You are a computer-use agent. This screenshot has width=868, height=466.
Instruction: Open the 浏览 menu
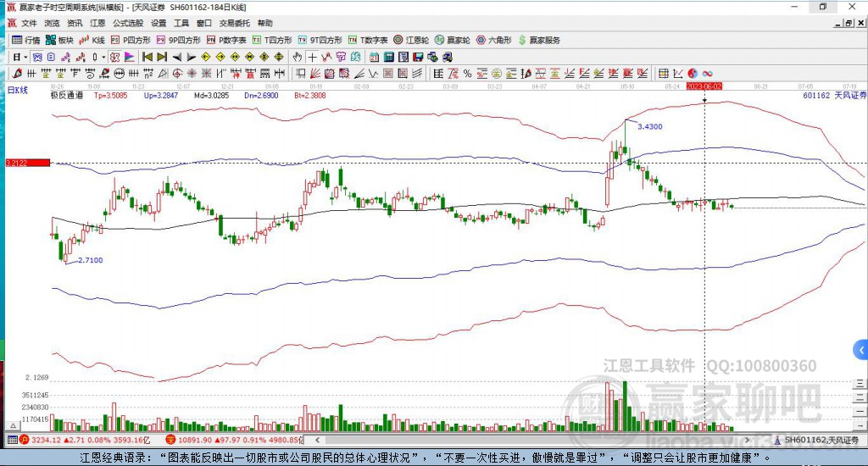[x=52, y=23]
